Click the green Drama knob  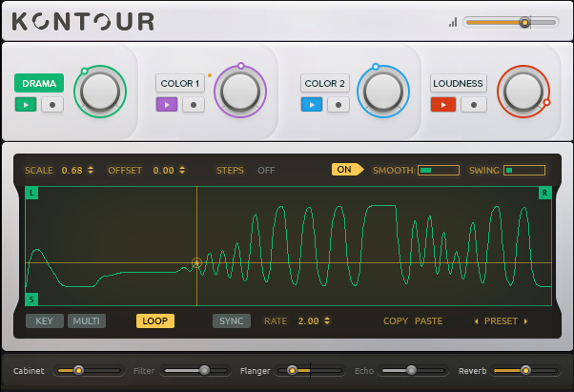tap(100, 92)
